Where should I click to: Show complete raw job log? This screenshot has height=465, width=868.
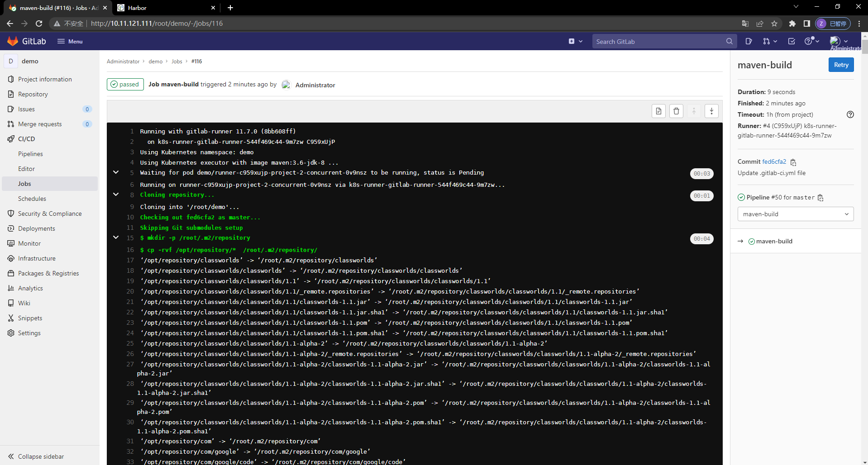pyautogui.click(x=658, y=111)
